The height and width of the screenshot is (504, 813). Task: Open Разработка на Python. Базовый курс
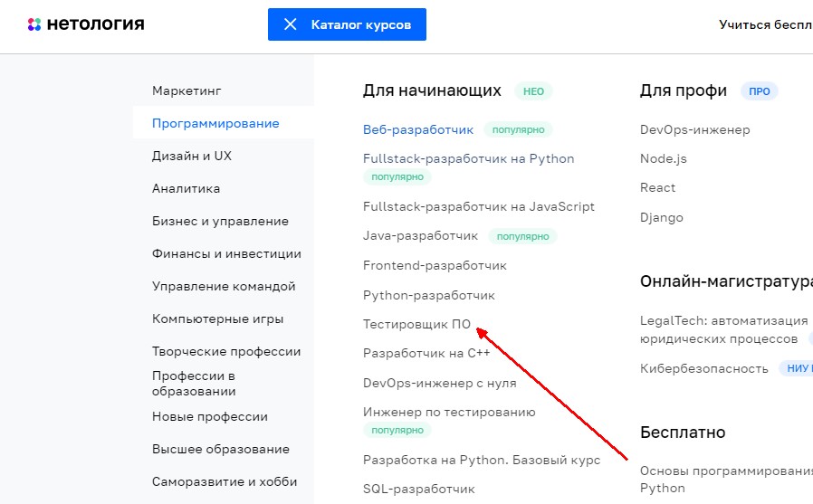point(482,460)
